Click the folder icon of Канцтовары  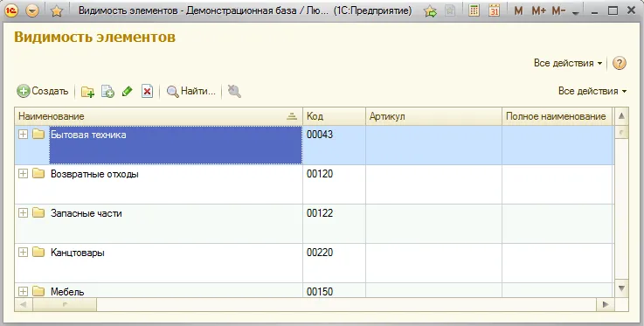point(38,252)
